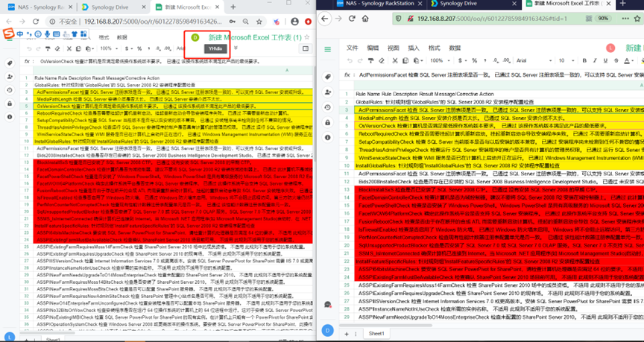Click the tag label icon in the left window sidebar

(x=10, y=63)
